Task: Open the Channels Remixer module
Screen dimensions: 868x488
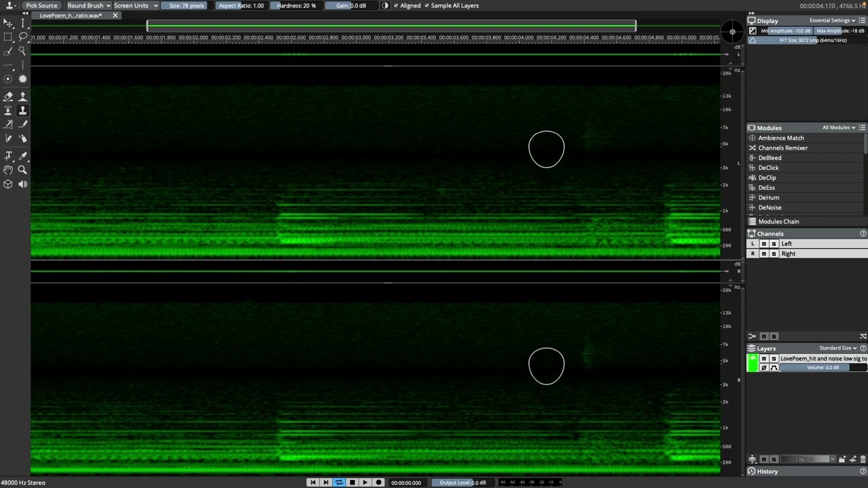Action: coord(783,148)
